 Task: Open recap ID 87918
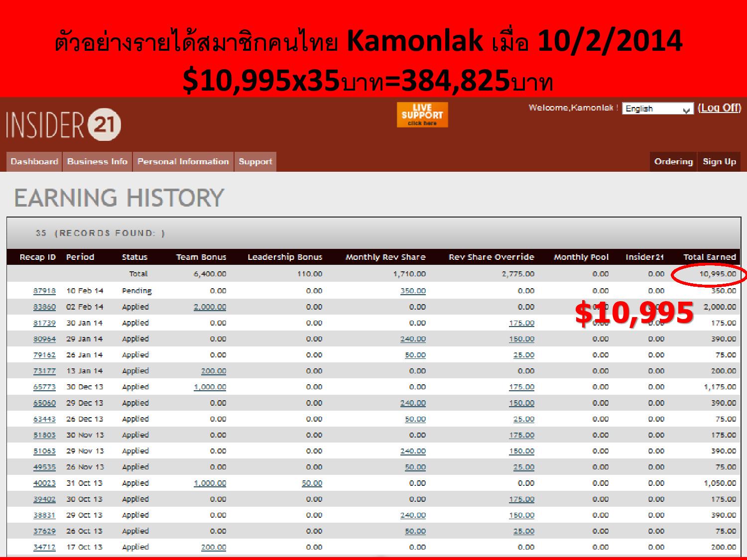44,291
